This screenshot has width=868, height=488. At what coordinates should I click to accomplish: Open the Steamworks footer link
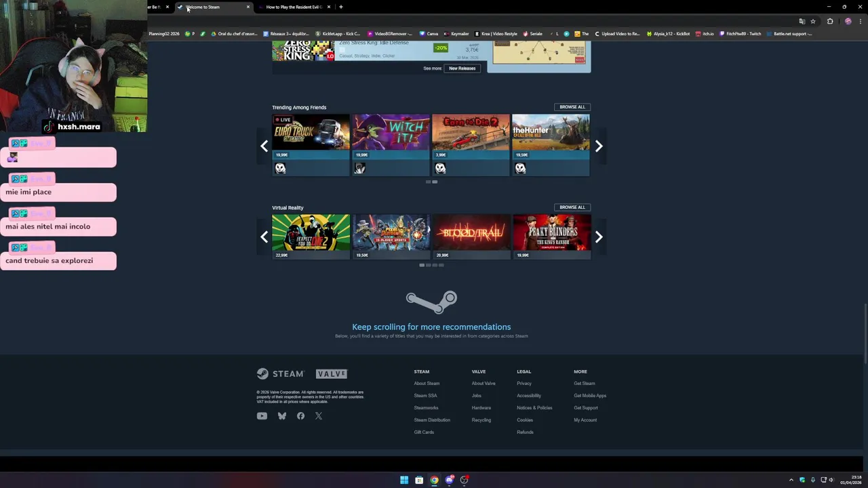tap(426, 408)
